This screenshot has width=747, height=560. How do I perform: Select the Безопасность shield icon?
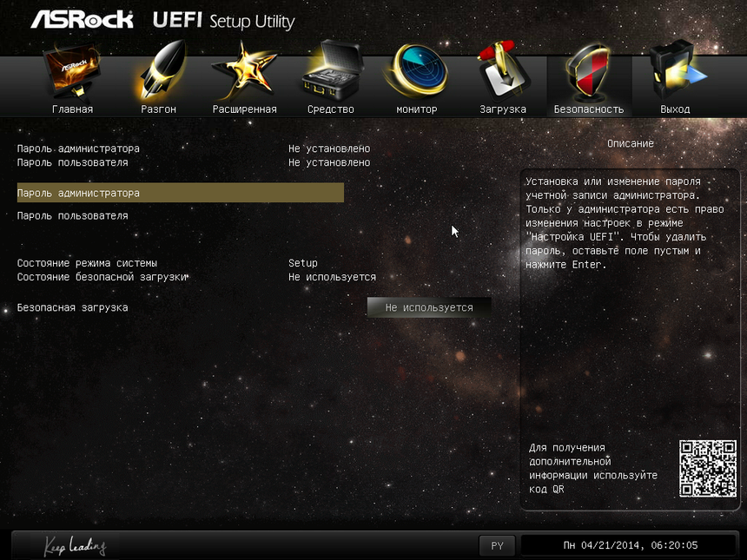point(589,74)
